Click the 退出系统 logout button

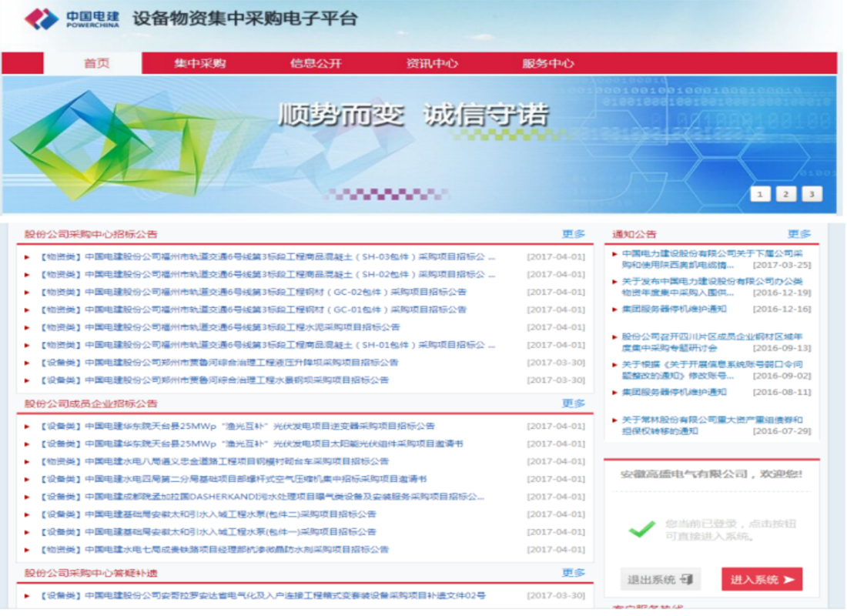tap(660, 579)
